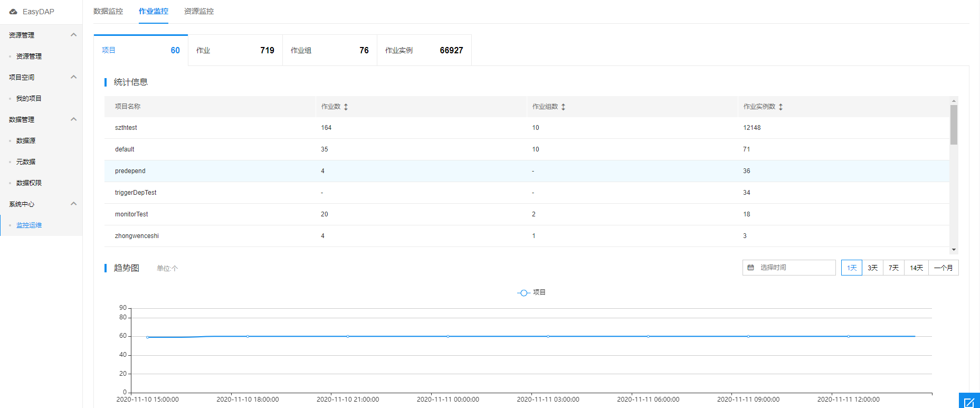Open the 资源监控 tab

tap(199, 11)
